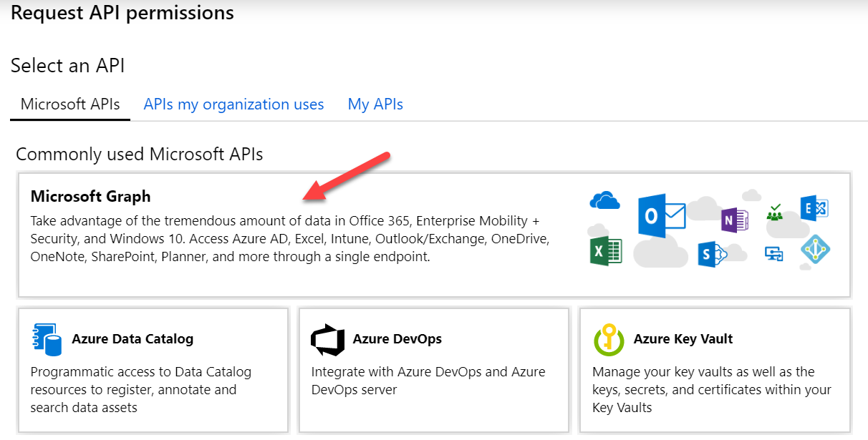Select the Azure Key Vault heading
This screenshot has height=440, width=868.
(683, 339)
